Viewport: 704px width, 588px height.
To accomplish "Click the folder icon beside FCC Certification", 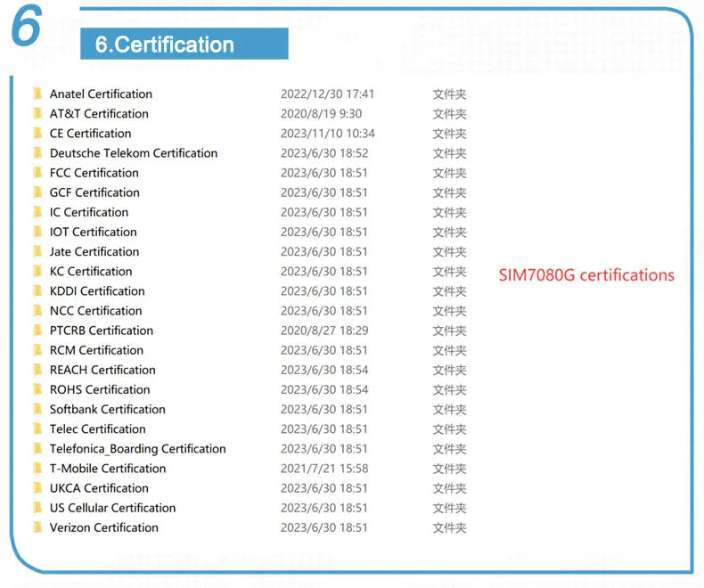I will 37,172.
